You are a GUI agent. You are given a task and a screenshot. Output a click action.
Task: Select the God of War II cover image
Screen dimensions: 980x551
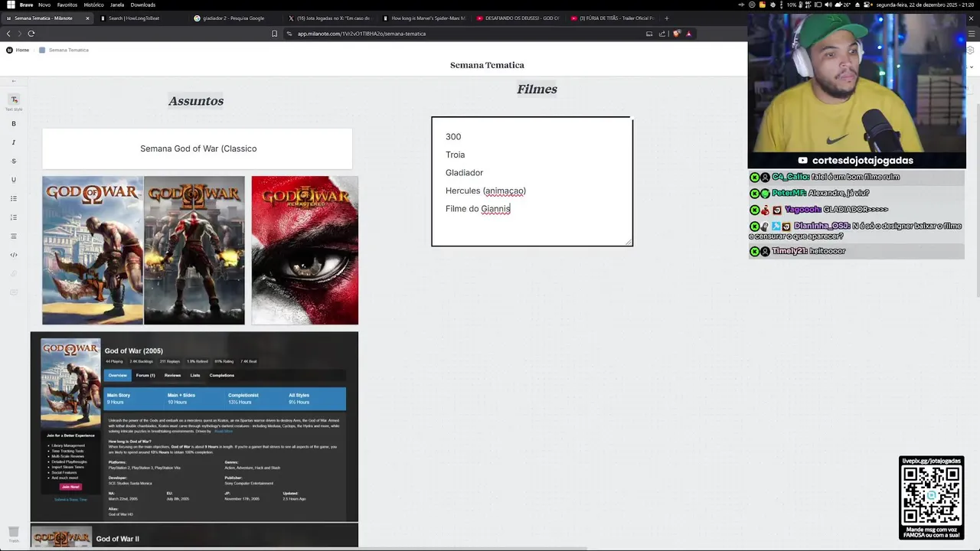point(194,250)
